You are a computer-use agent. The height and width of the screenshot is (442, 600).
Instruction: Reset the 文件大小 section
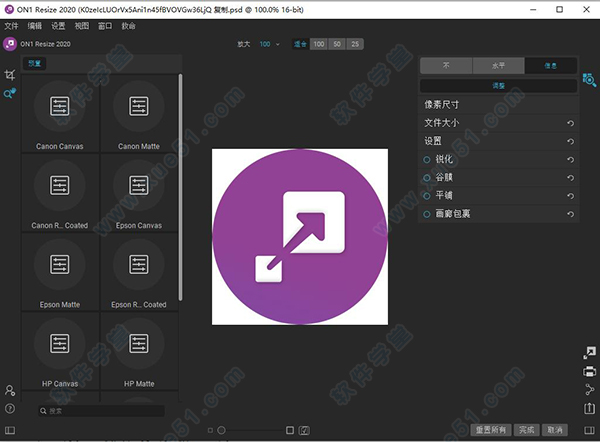[x=571, y=123]
